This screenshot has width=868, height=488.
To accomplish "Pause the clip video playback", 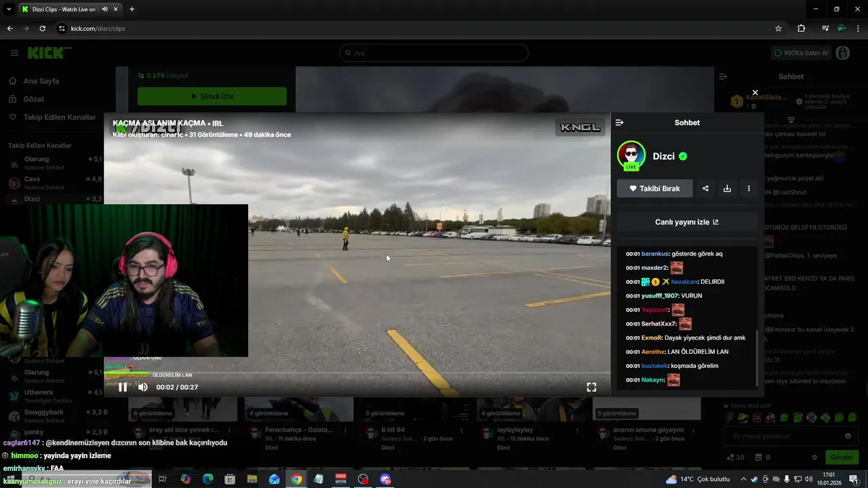I will 123,387.
